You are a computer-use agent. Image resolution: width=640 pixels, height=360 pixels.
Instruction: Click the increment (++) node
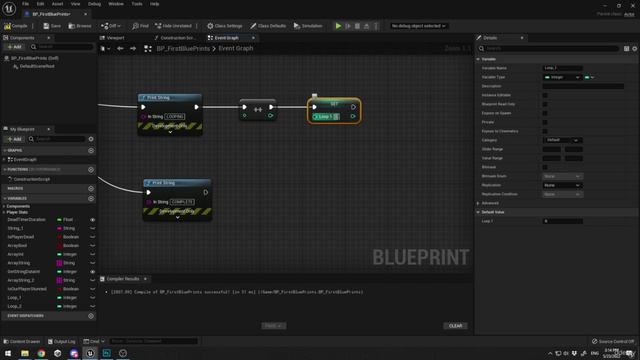(x=258, y=109)
